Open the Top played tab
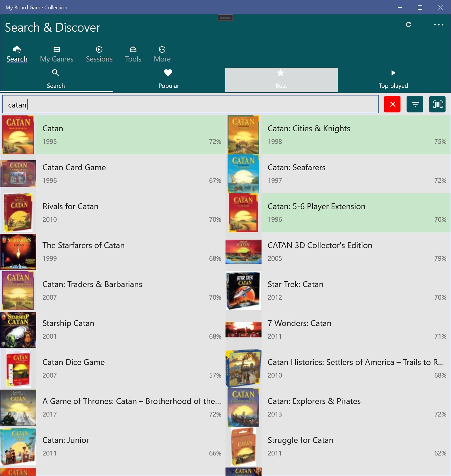Viewport: 451px width, 476px height. 394,80
